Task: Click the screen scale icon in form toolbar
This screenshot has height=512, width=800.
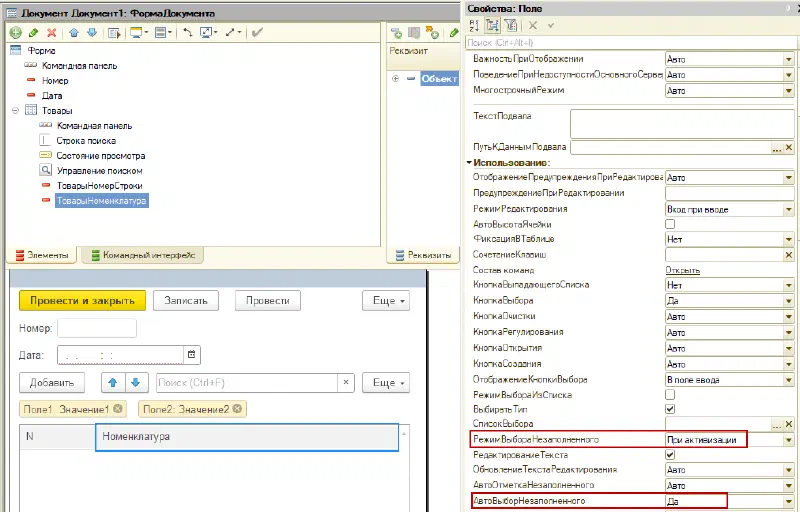Action: [x=208, y=33]
